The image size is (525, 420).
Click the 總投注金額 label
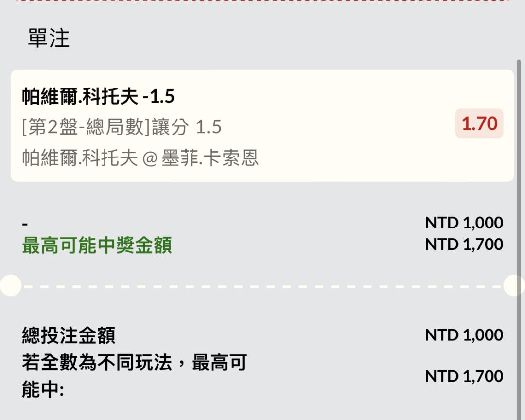click(x=69, y=335)
